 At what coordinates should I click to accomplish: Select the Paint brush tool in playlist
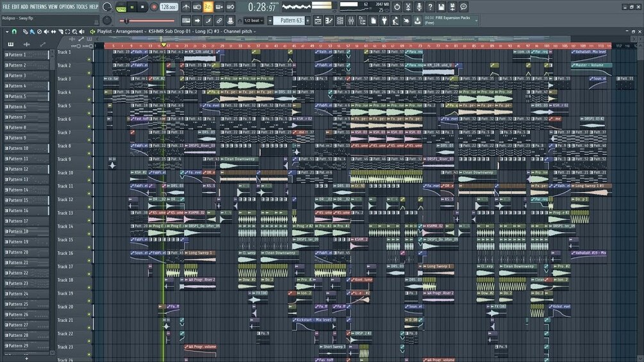(x=32, y=31)
